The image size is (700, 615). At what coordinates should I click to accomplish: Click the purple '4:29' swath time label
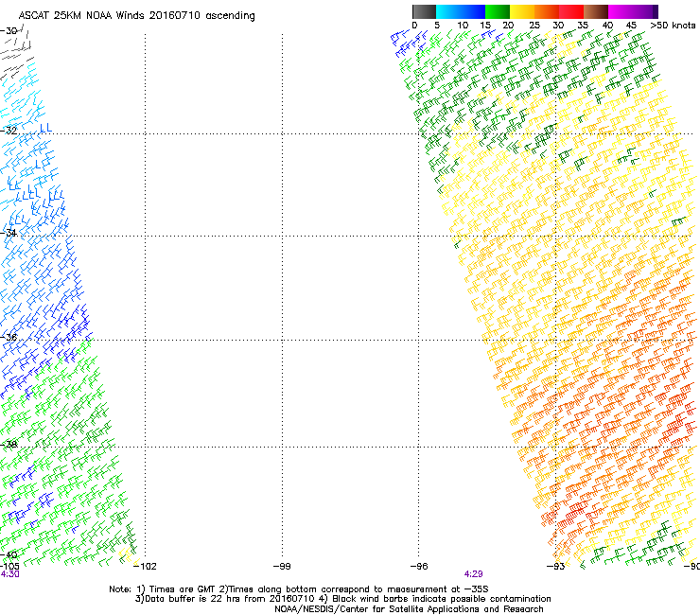(473, 574)
